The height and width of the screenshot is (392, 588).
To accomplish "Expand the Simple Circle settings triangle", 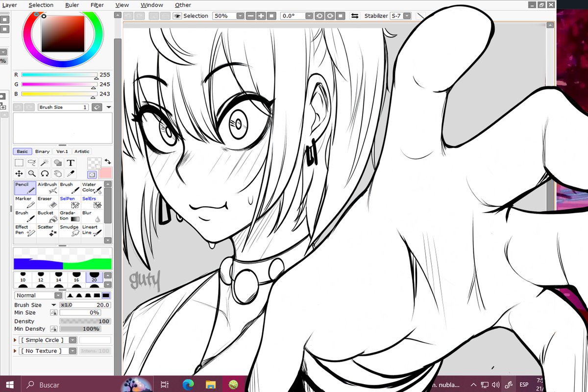I will (16, 340).
